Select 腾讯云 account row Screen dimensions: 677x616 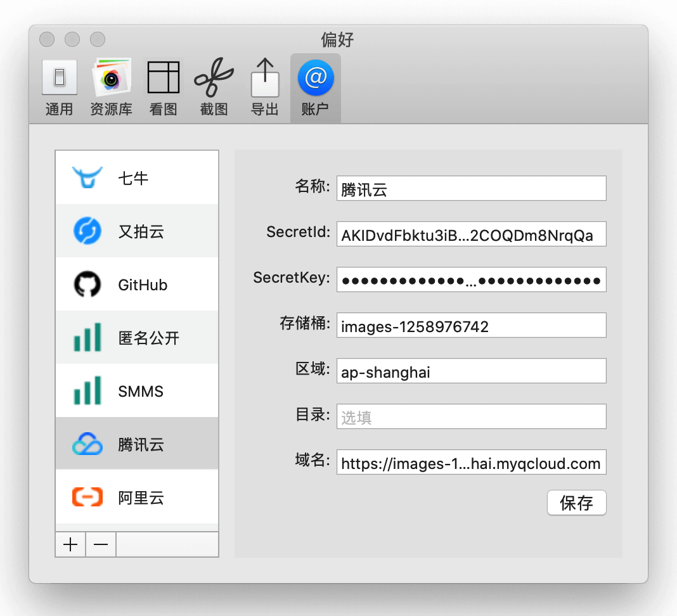tap(137, 444)
